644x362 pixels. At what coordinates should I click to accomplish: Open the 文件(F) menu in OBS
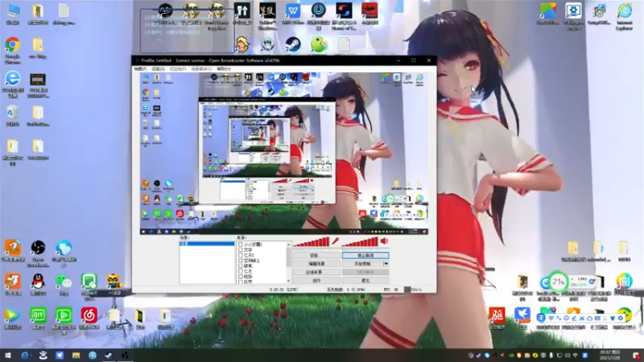140,69
